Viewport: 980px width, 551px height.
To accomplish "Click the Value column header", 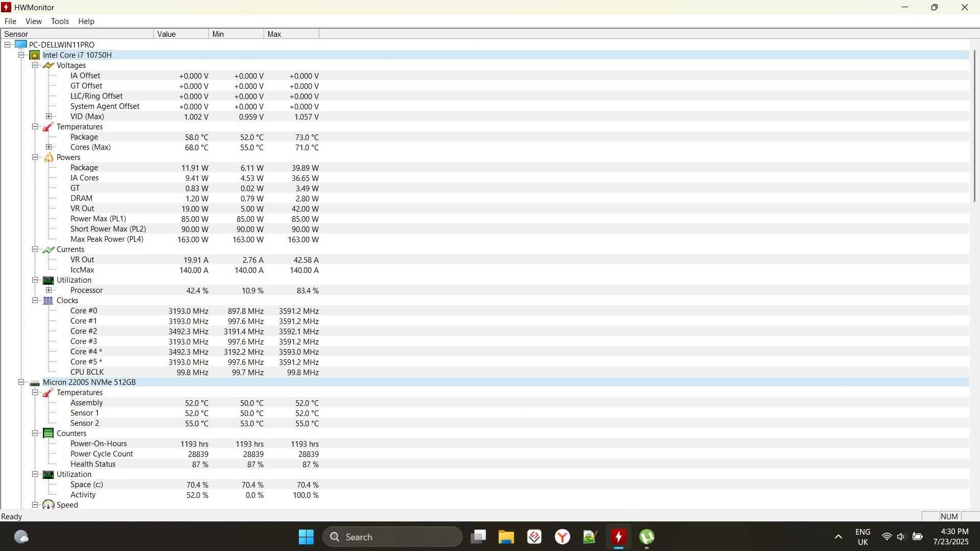I will pos(181,34).
